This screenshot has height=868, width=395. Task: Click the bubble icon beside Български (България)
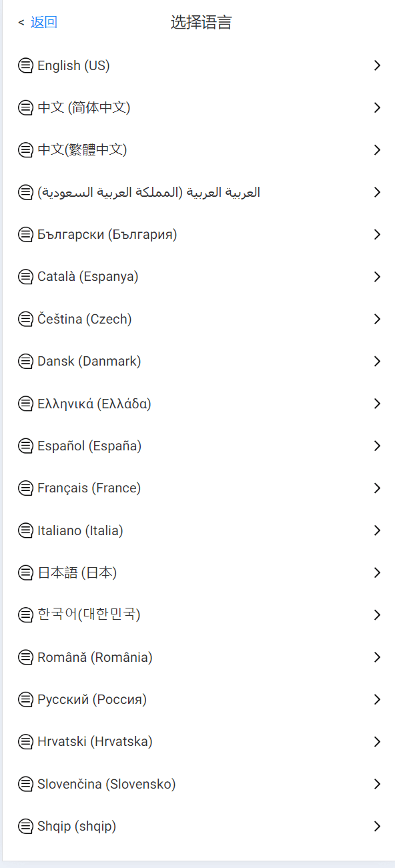point(25,234)
